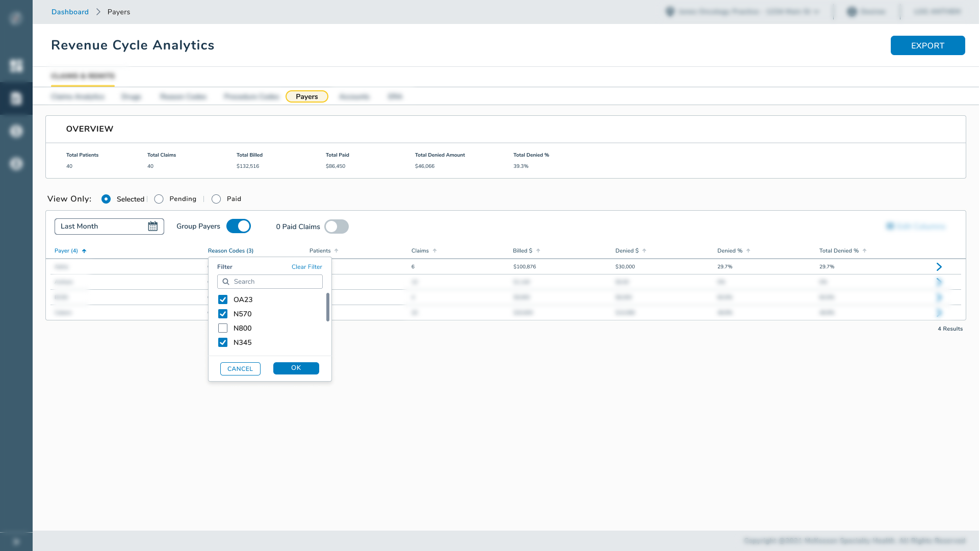Screen dimensions: 980x551
Task: Expand the row with $100,876 billed
Action: click(939, 267)
